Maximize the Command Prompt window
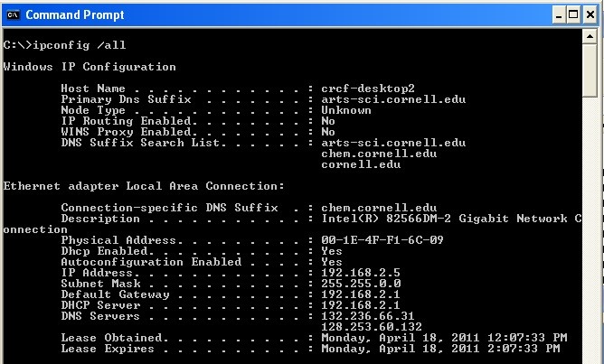Image resolution: width=604 pixels, height=364 pixels. pyautogui.click(x=573, y=15)
